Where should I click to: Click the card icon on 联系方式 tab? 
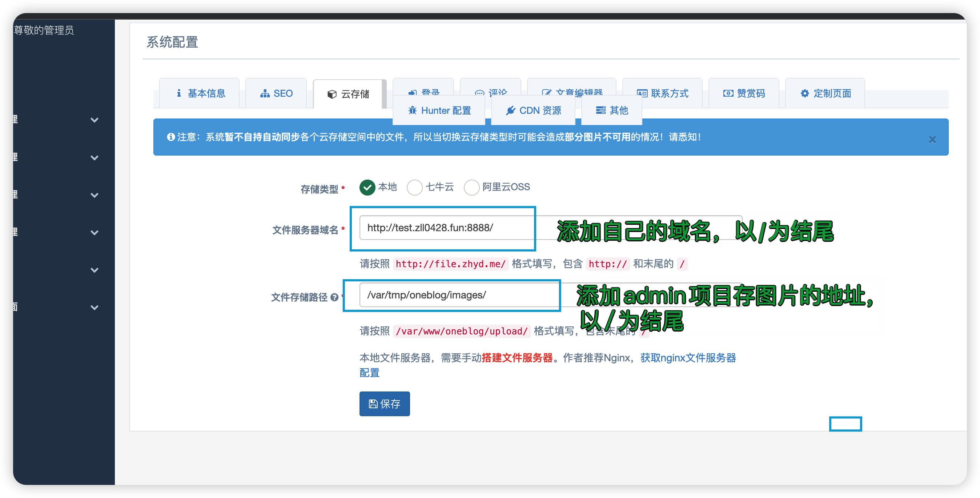(x=642, y=93)
